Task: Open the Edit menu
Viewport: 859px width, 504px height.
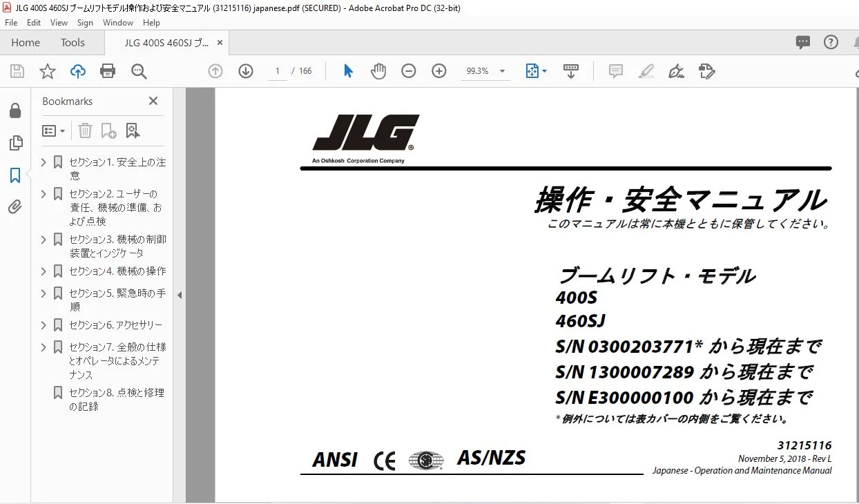Action: click(x=34, y=22)
